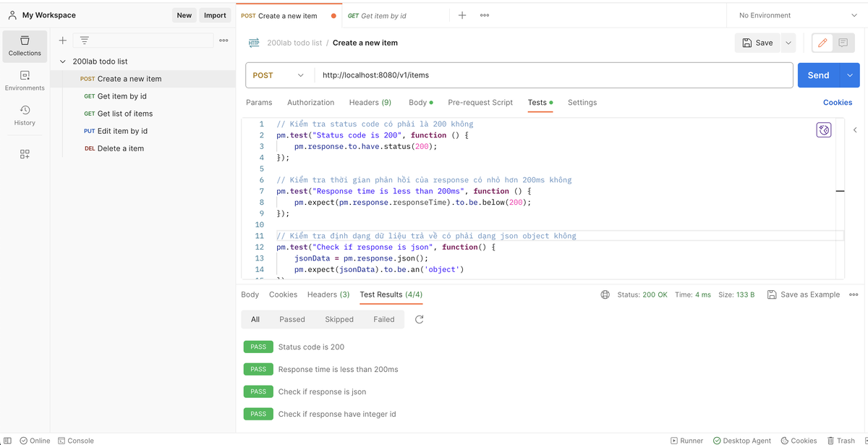Click the Send button

tap(818, 75)
